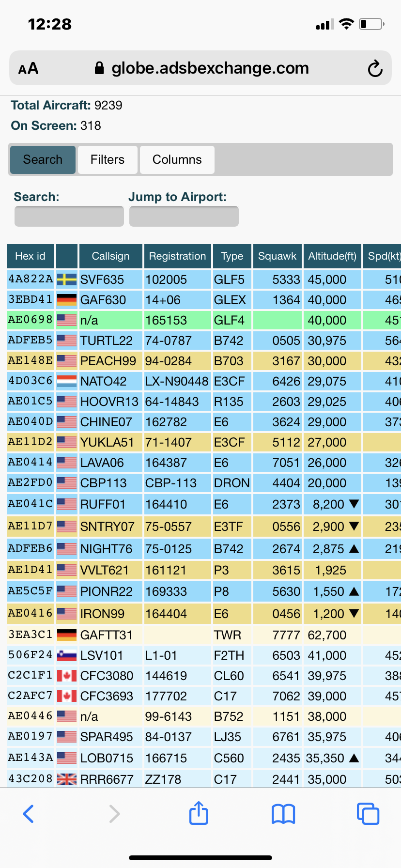Viewport: 401px width, 868px height.
Task: Tap altitude 62,700 cell
Action: pyautogui.click(x=332, y=635)
